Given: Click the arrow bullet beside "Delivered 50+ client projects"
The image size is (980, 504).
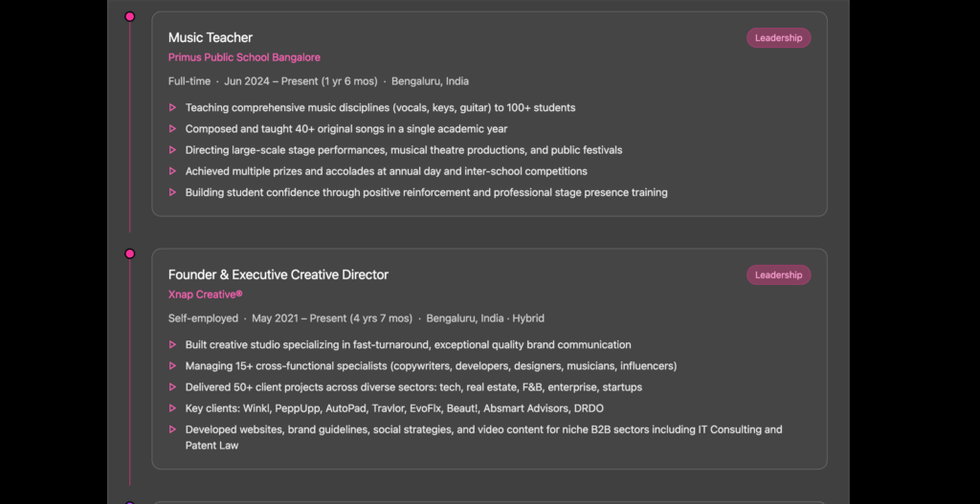Looking at the screenshot, I should click(172, 387).
